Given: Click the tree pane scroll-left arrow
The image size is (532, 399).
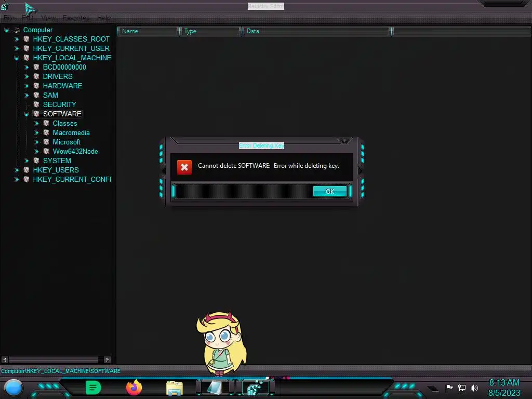Looking at the screenshot, I should point(4,360).
